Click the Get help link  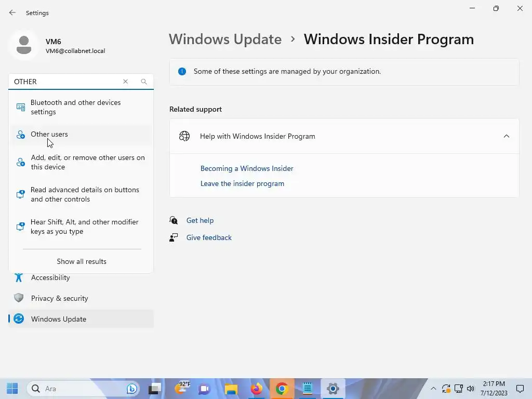click(200, 220)
